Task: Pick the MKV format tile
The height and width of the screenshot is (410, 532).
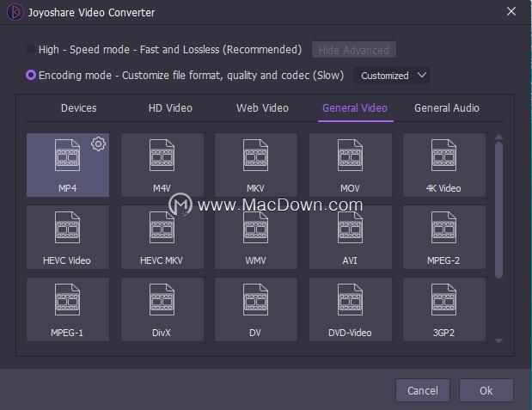Action: (x=256, y=165)
